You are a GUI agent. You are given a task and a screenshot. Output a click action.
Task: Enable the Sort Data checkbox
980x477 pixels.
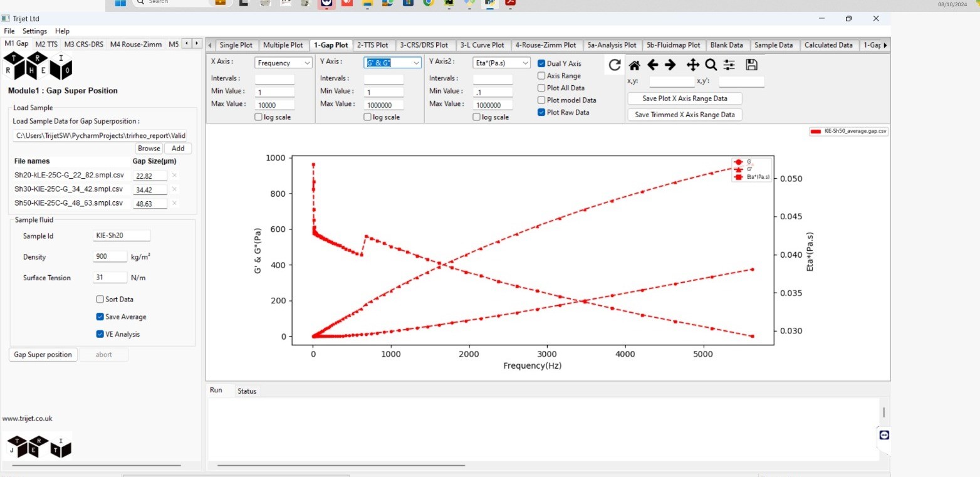[100, 300]
